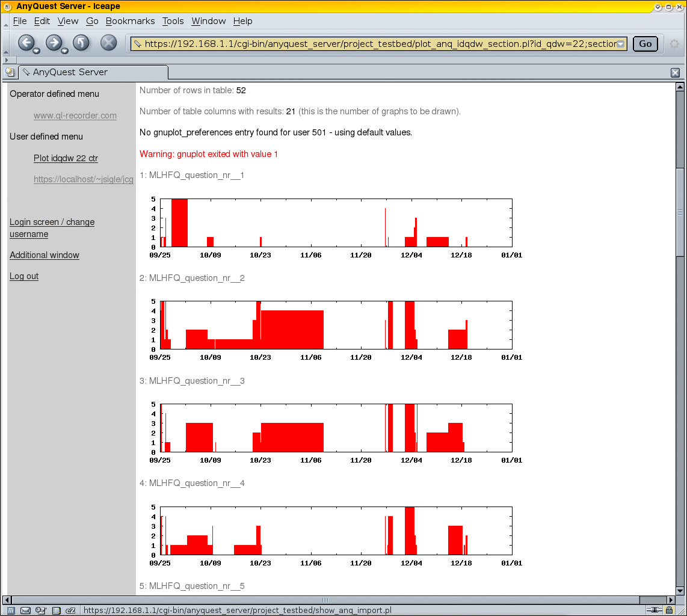687x616 pixels.
Task: Open the Back button history dropdown
Action: [x=37, y=51]
